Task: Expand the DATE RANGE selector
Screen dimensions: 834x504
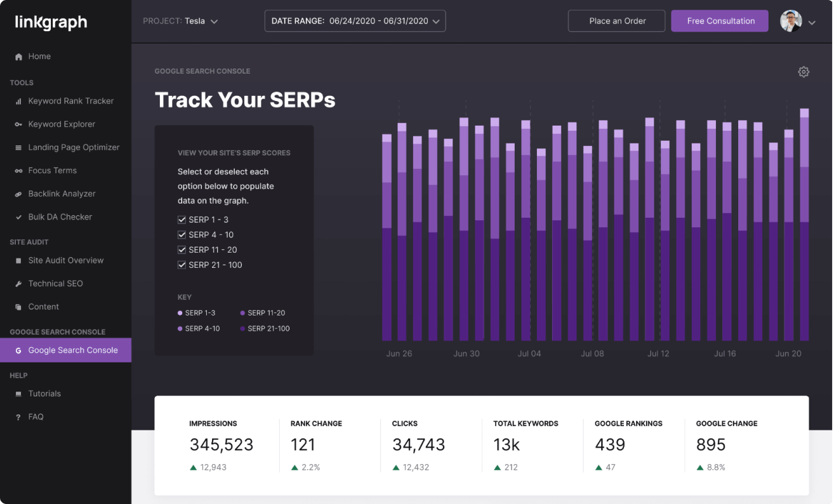Action: click(436, 20)
